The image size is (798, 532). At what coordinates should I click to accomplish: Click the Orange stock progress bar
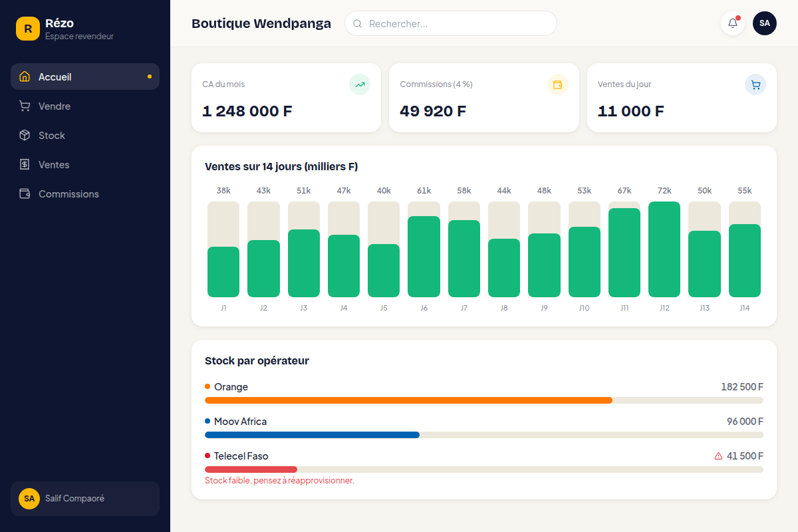(x=484, y=400)
